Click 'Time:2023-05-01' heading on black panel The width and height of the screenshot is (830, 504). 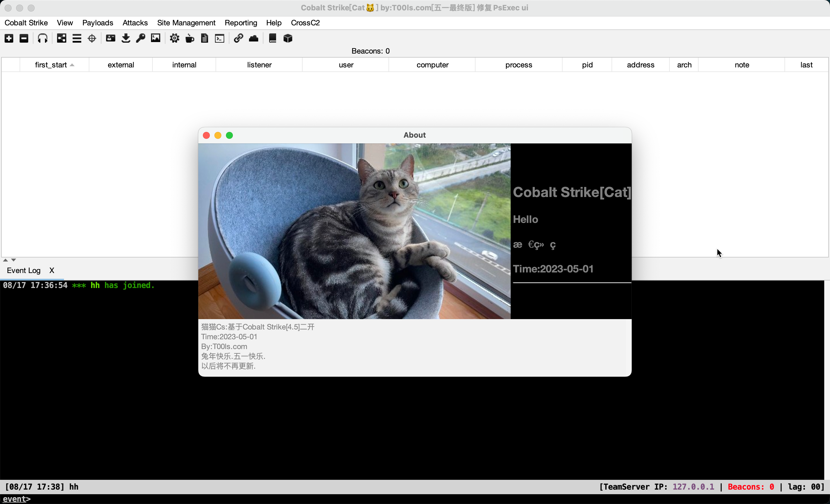pos(553,269)
